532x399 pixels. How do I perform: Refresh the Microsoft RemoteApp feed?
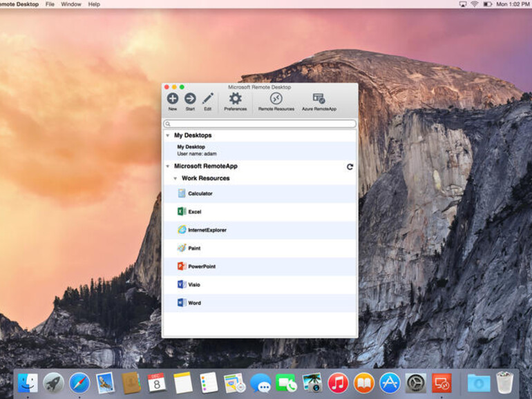[350, 167]
